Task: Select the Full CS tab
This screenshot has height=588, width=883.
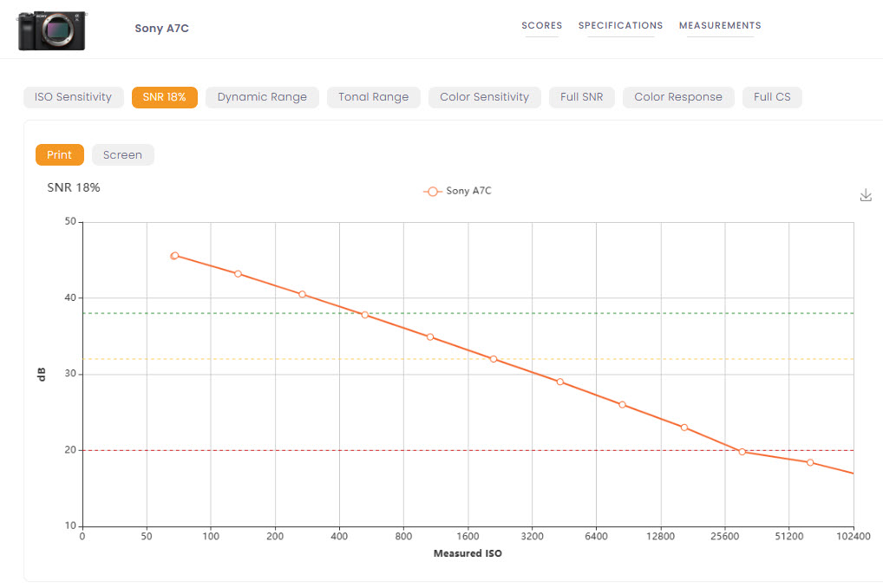Action: coord(772,97)
